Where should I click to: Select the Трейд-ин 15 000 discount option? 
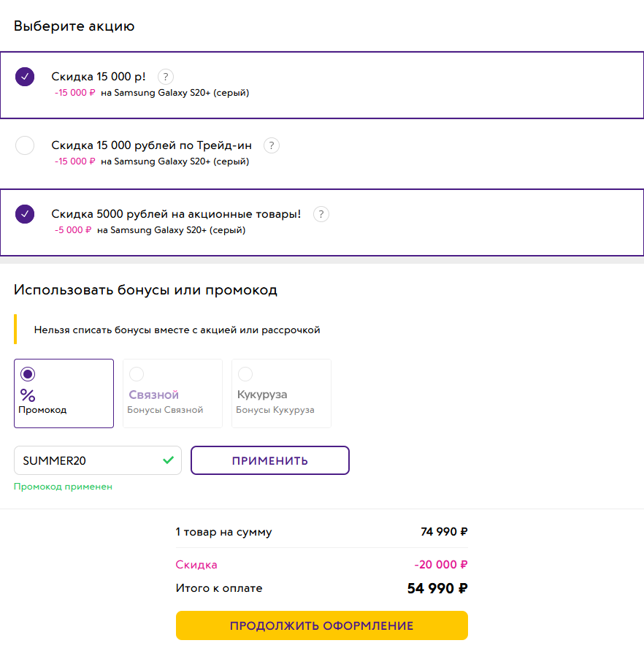[x=25, y=145]
